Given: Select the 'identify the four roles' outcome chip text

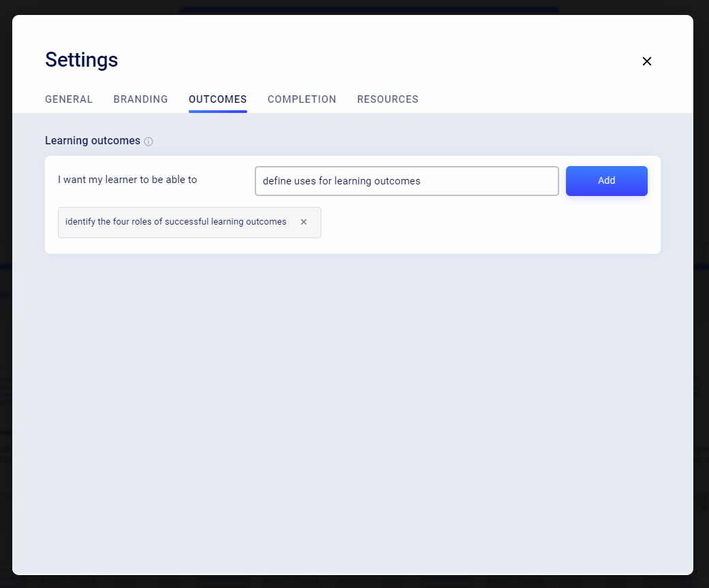Looking at the screenshot, I should pyautogui.click(x=176, y=222).
